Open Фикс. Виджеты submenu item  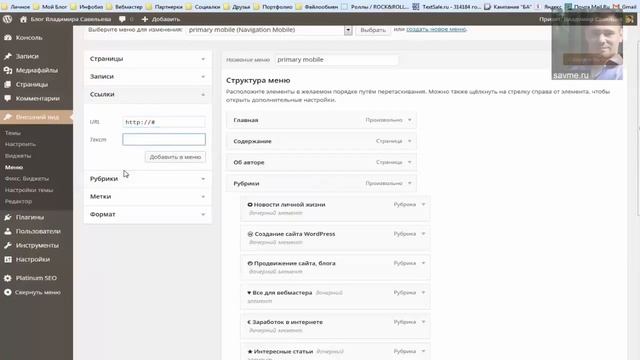(x=27, y=179)
